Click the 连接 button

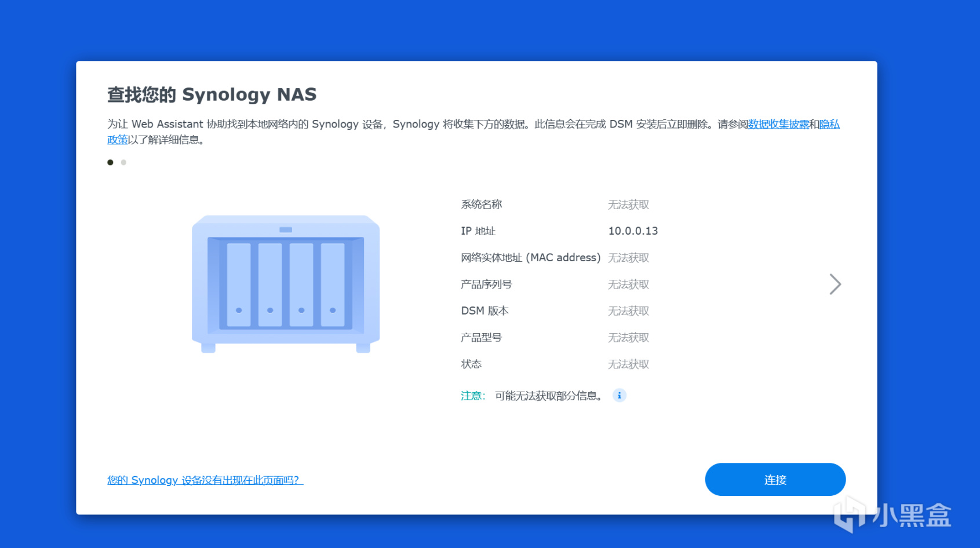(x=775, y=479)
